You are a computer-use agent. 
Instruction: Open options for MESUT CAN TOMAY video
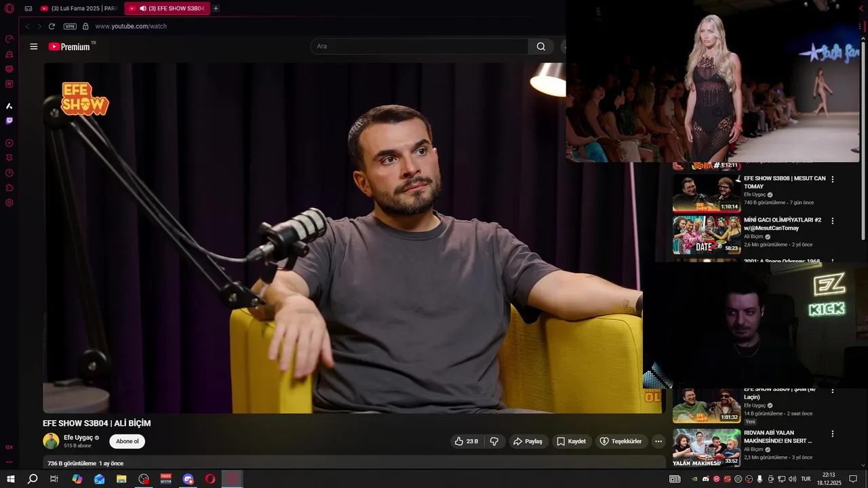click(x=833, y=180)
